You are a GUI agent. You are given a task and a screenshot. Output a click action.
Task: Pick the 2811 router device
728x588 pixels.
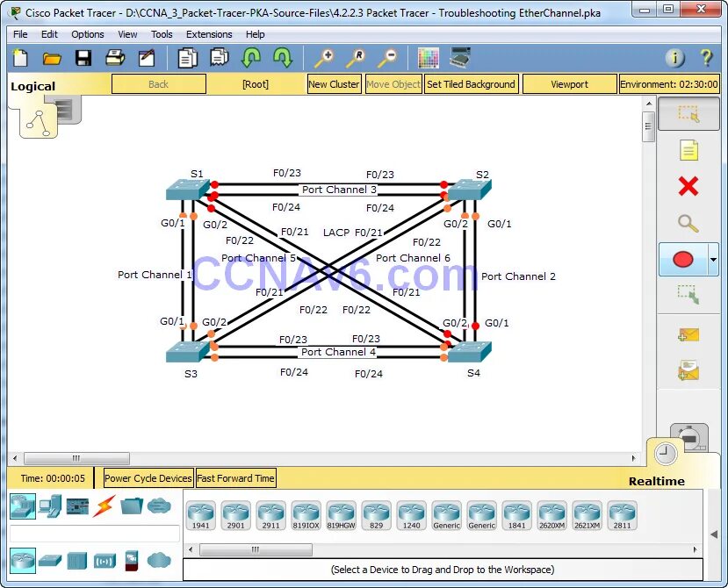(622, 515)
